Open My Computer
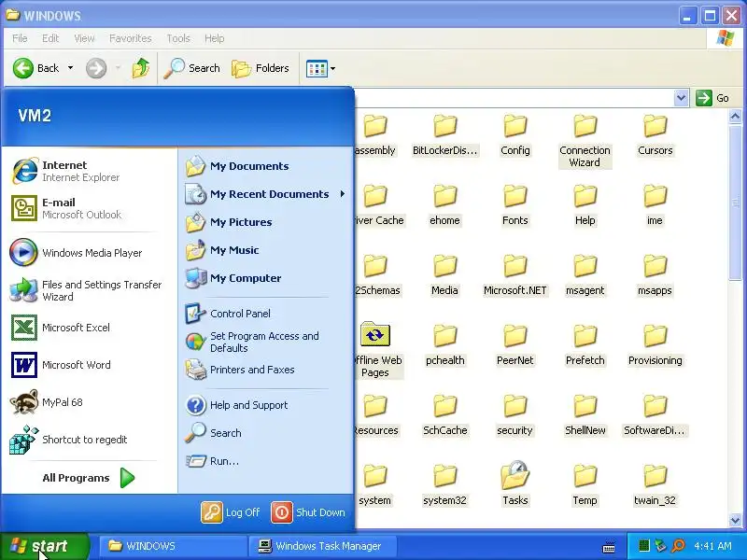 tap(233, 278)
